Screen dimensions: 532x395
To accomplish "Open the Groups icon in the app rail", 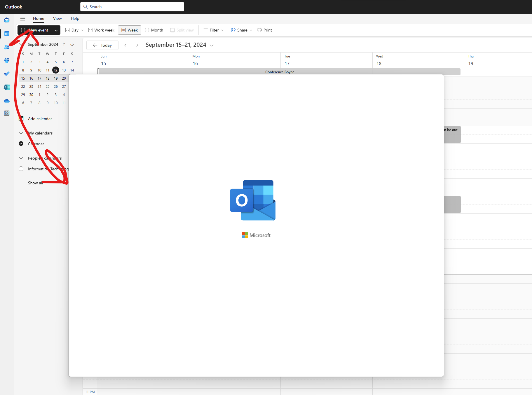I will [7, 60].
